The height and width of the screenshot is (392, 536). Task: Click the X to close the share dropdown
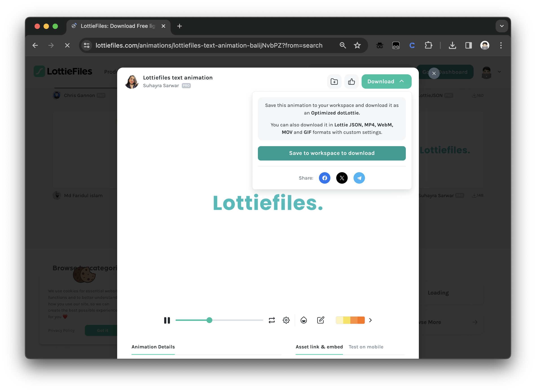click(x=434, y=73)
